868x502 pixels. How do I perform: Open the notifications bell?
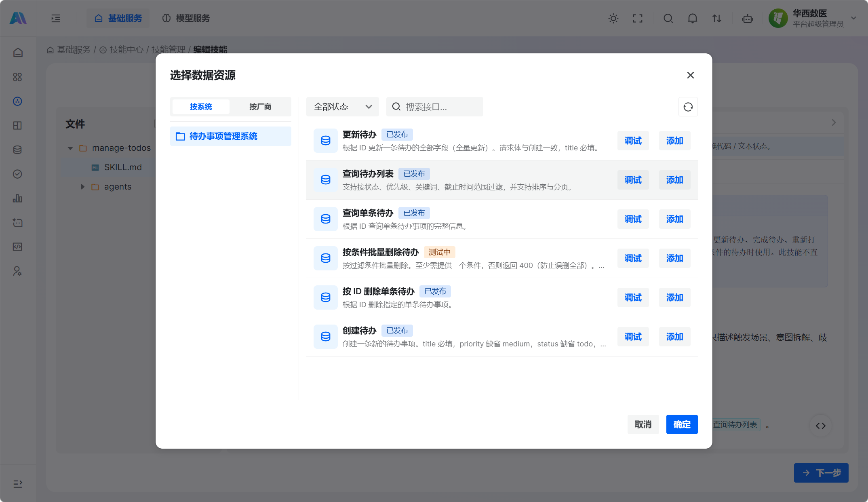pyautogui.click(x=693, y=18)
